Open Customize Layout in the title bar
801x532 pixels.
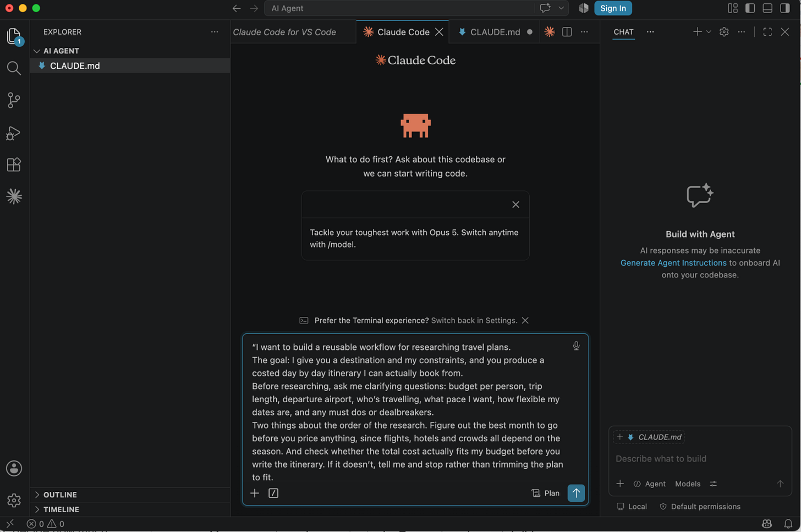coord(733,8)
